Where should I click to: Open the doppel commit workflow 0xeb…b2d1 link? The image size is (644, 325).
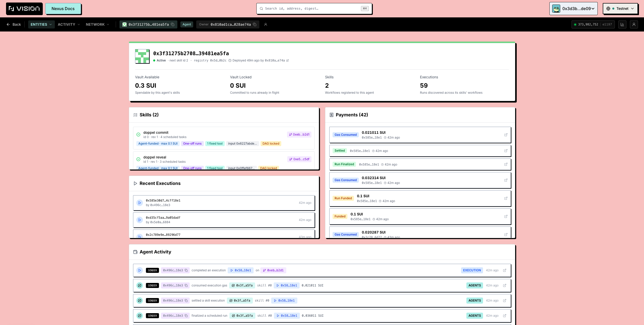[x=299, y=135]
